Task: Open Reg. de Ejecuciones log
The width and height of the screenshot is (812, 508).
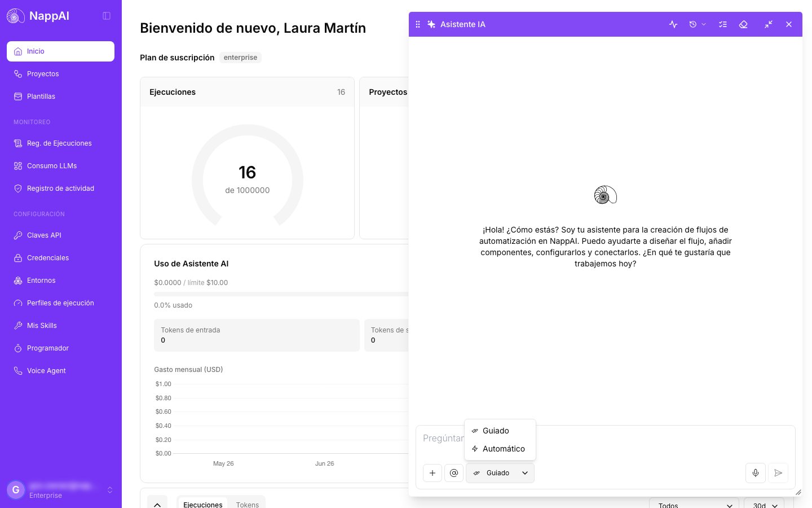Action: [60, 143]
